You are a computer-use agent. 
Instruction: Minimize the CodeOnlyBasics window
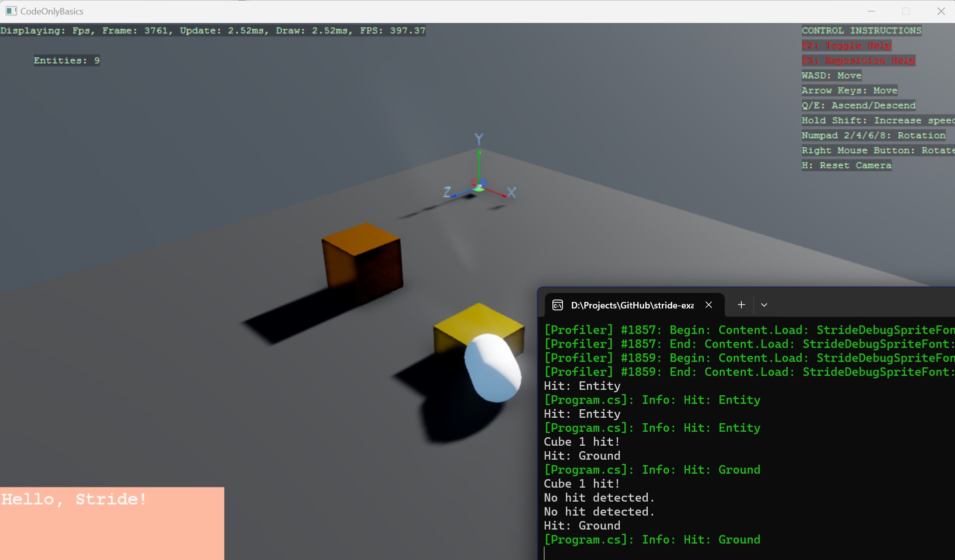[872, 11]
